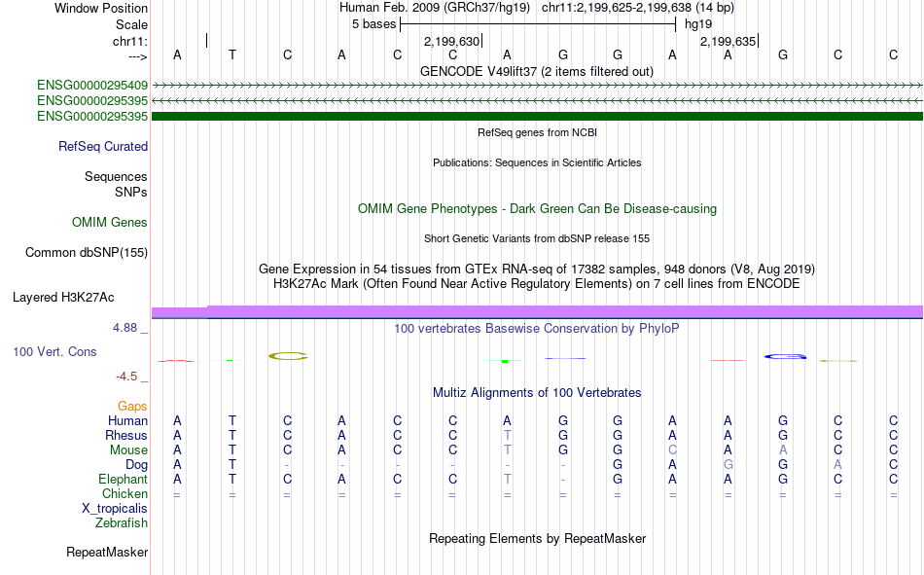This screenshot has width=924, height=575.
Task: Click the chr11: ruler label
Action: tap(129, 41)
